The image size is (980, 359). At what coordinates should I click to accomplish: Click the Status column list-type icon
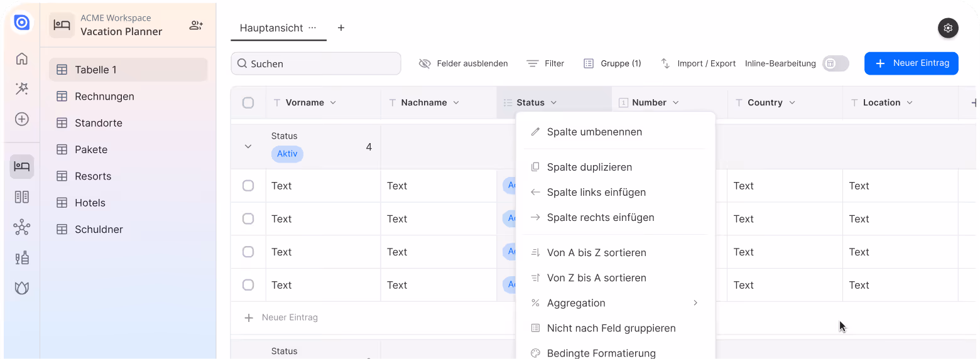[x=508, y=103]
